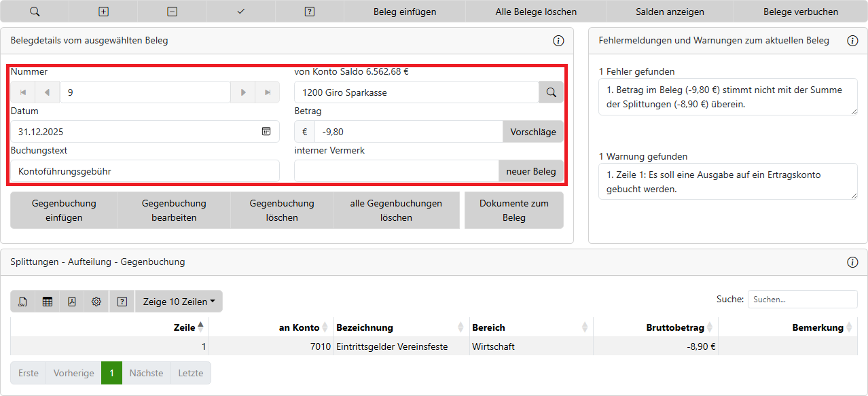Sort table by Zeile column
The height and width of the screenshot is (396, 868).
pyautogui.click(x=200, y=327)
